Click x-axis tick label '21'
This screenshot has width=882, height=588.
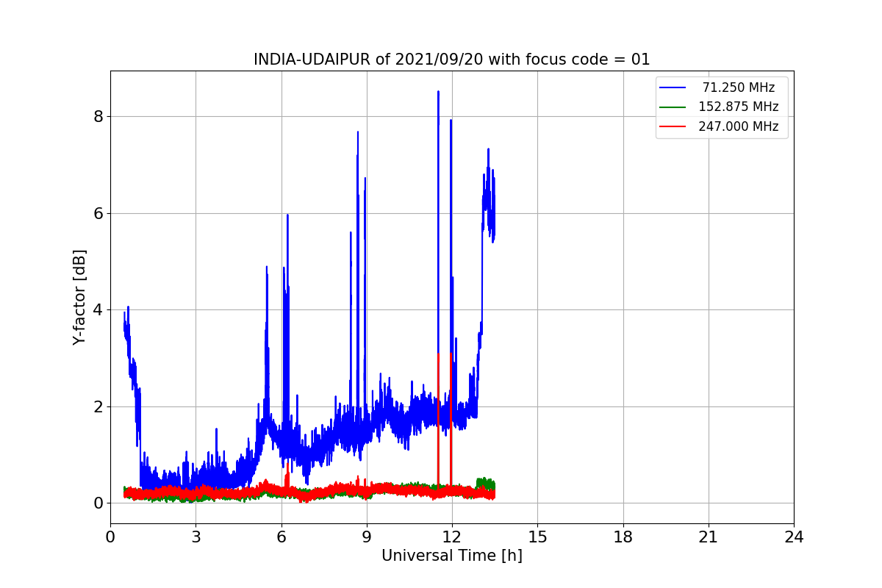click(x=709, y=537)
